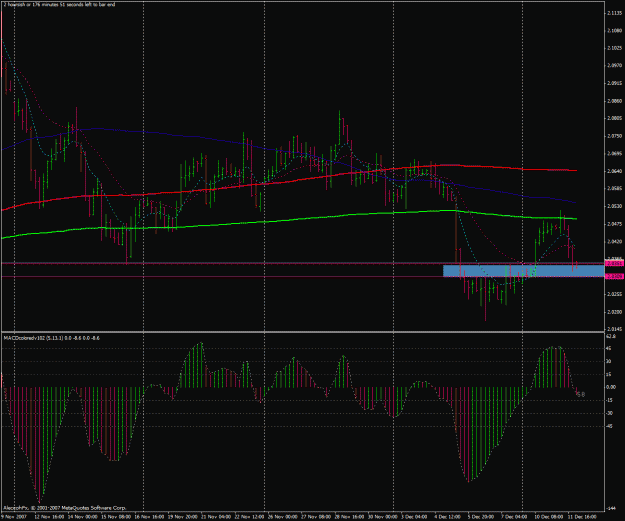Click the 45 level on MACD scale

click(609, 348)
